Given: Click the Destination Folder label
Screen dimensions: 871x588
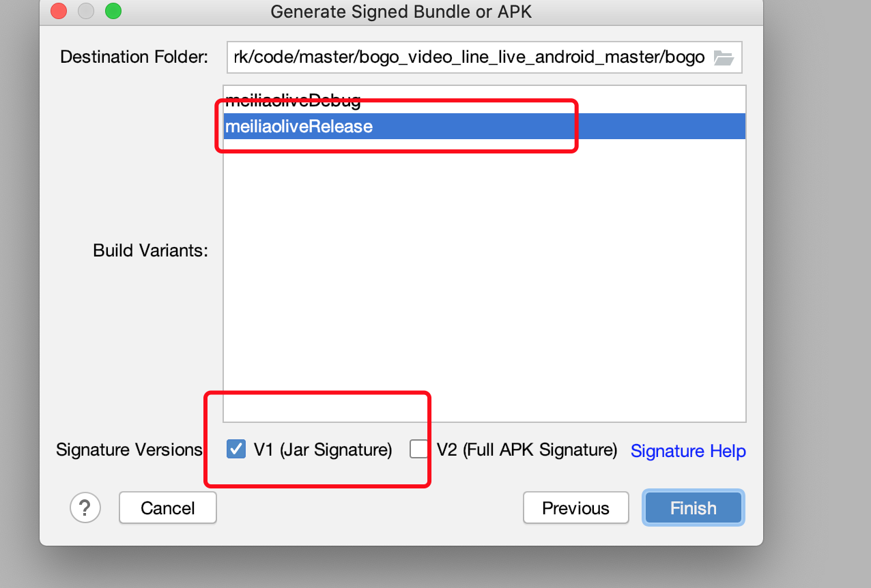Looking at the screenshot, I should click(x=134, y=57).
